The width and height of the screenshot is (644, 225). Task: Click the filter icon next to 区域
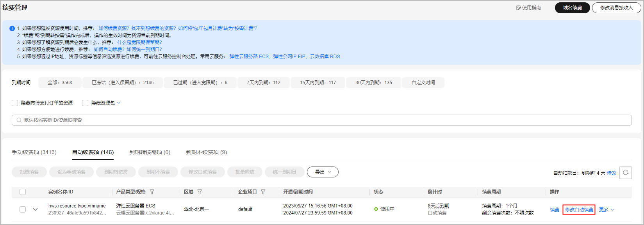[x=200, y=192]
